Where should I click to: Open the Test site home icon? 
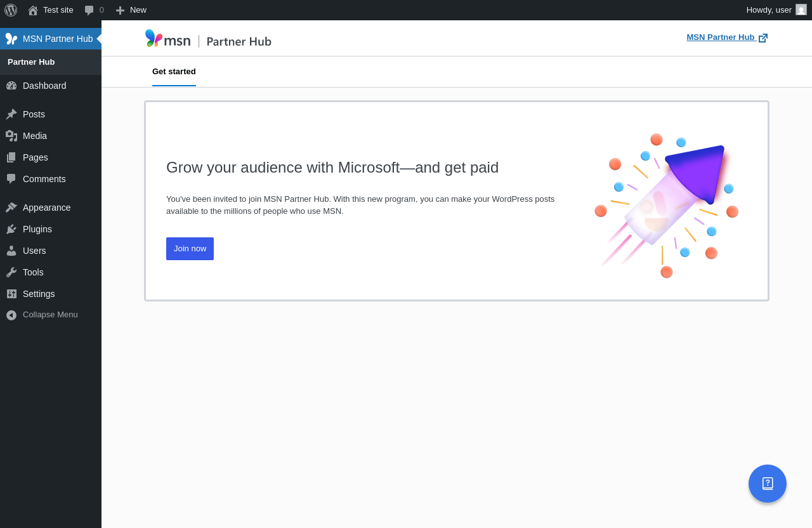tap(33, 10)
